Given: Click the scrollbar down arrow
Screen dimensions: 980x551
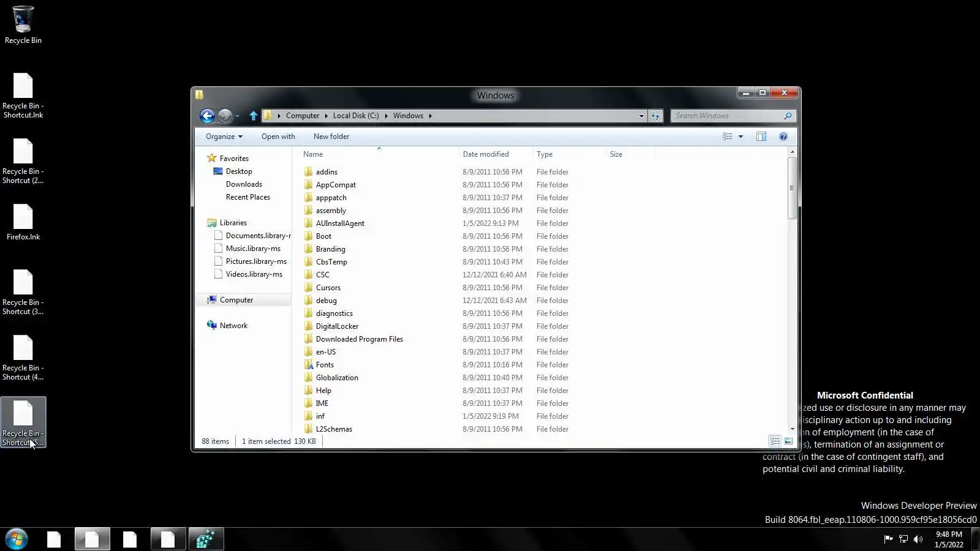Looking at the screenshot, I should click(x=792, y=429).
